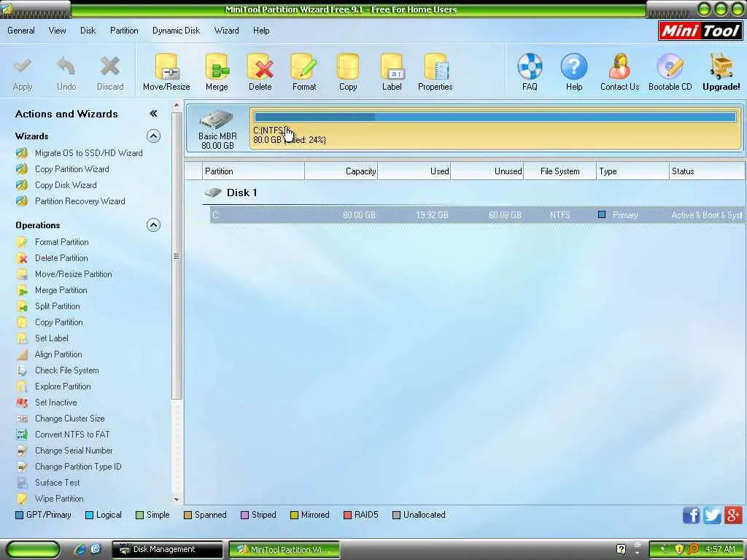Viewport: 747px width, 560px height.
Task: Open the Facebook social icon
Action: [x=692, y=516]
